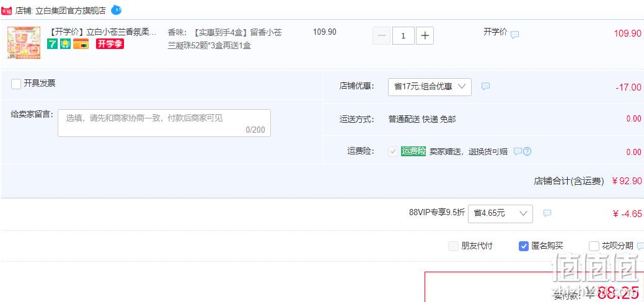
Task: Click the bubble icon next to 退换货可赔
Action: pos(518,151)
